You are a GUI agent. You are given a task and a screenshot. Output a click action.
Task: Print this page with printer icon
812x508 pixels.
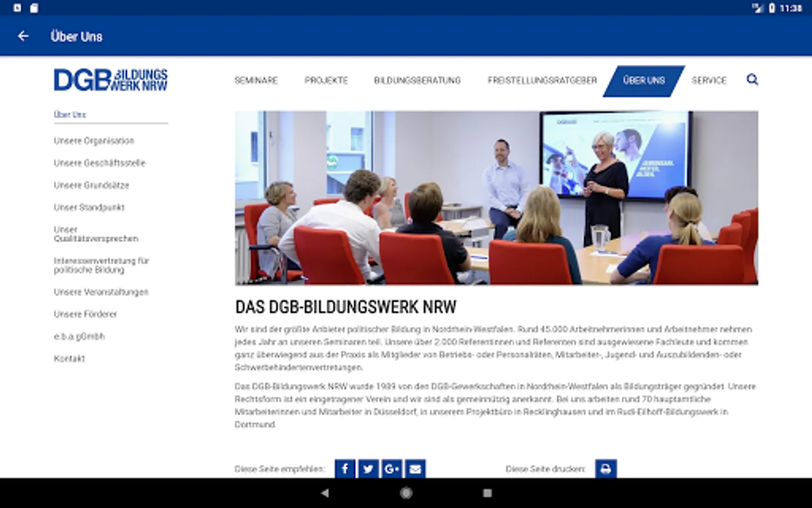[606, 468]
